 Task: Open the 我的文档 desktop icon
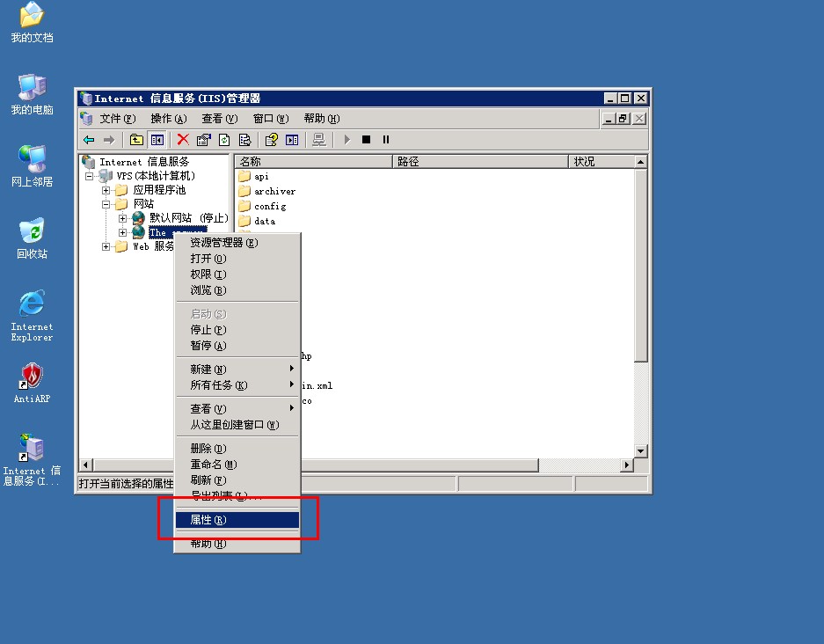32,22
